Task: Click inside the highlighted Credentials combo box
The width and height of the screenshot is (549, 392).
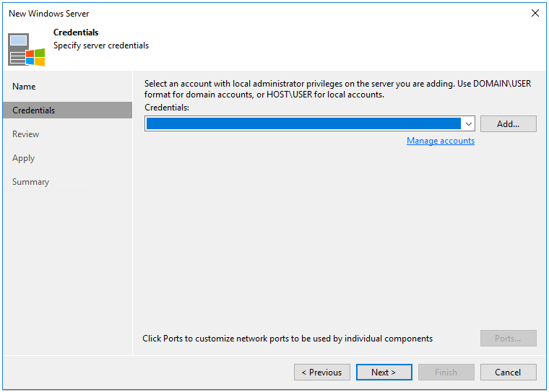Action: 303,124
